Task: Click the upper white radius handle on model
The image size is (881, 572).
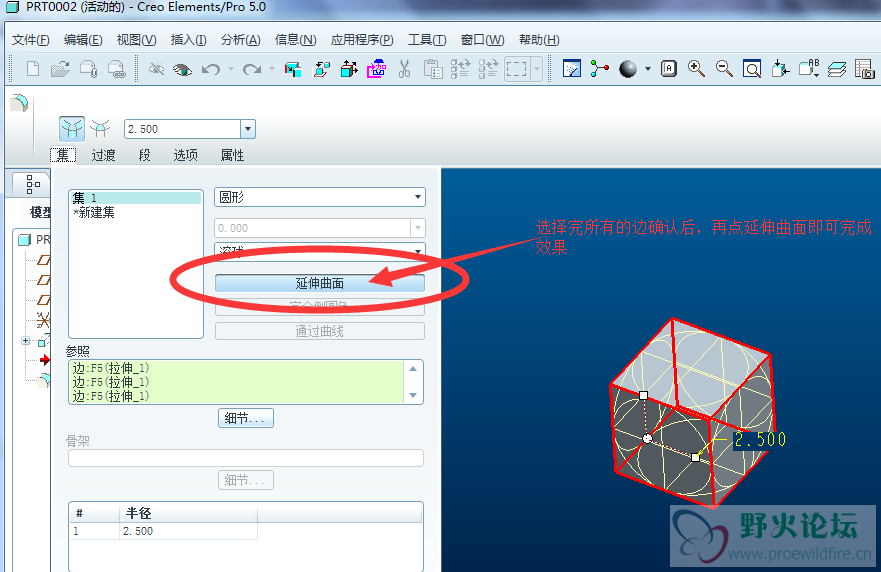Action: pos(644,396)
